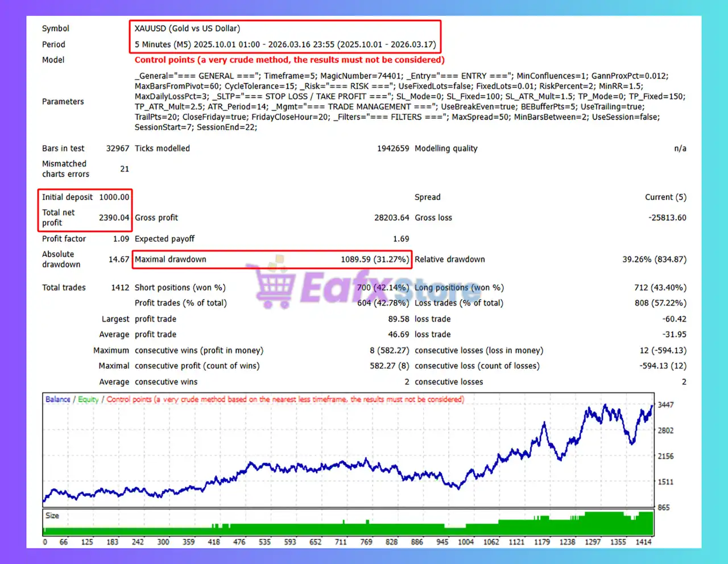This screenshot has width=728, height=564.
Task: Click the 711 marker on the chart's horizontal axis
Action: pyautogui.click(x=341, y=542)
